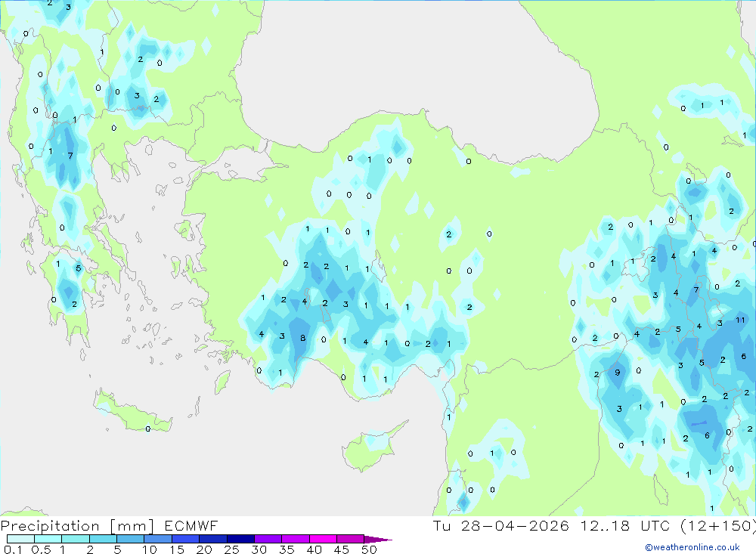Click the legend scale label '40'
This screenshot has height=554, width=756.
point(314,549)
